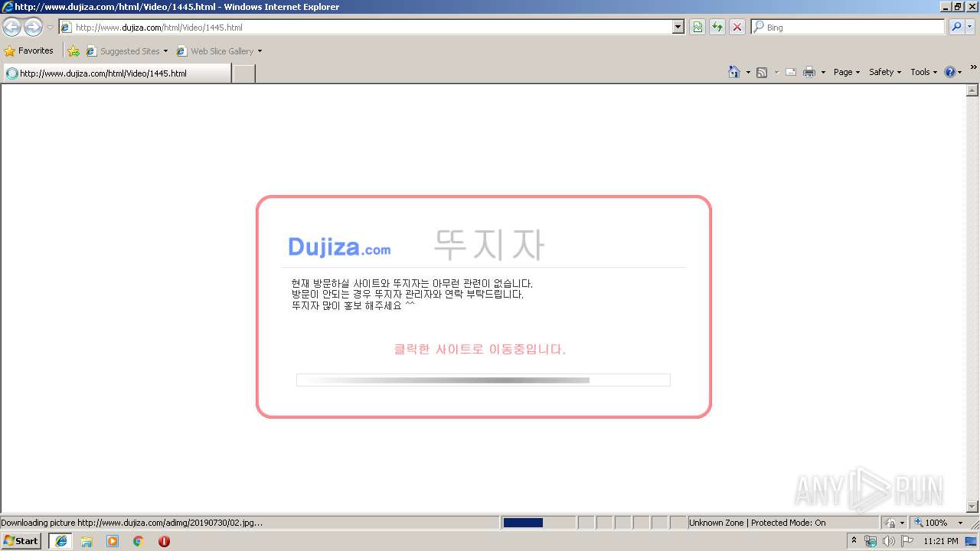Open the Page menu
The image size is (980, 551).
847,72
